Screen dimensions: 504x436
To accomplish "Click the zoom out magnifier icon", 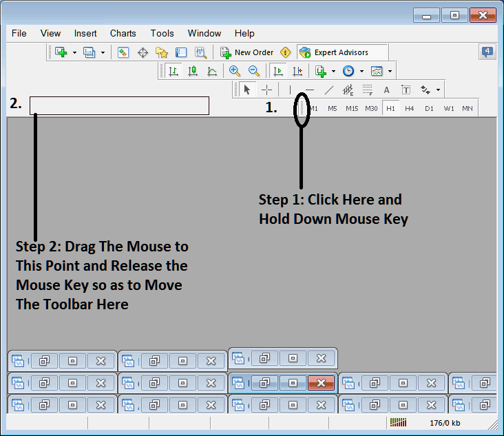I will 253,71.
